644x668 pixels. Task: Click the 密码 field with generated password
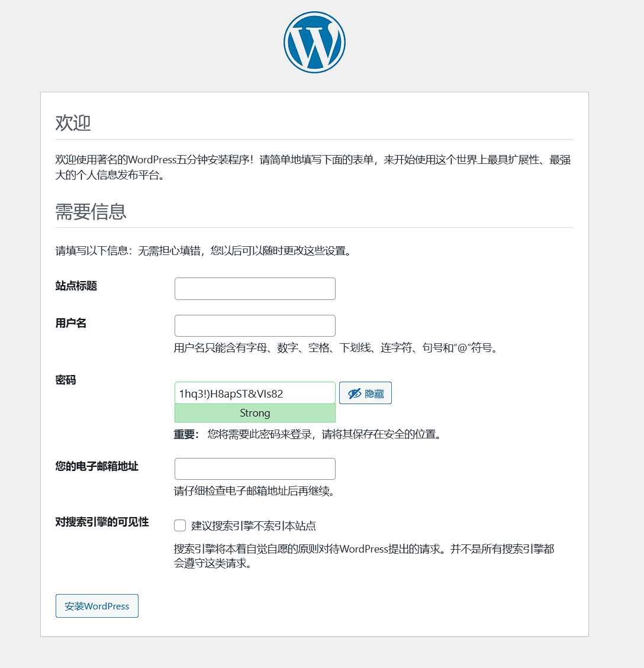point(255,393)
